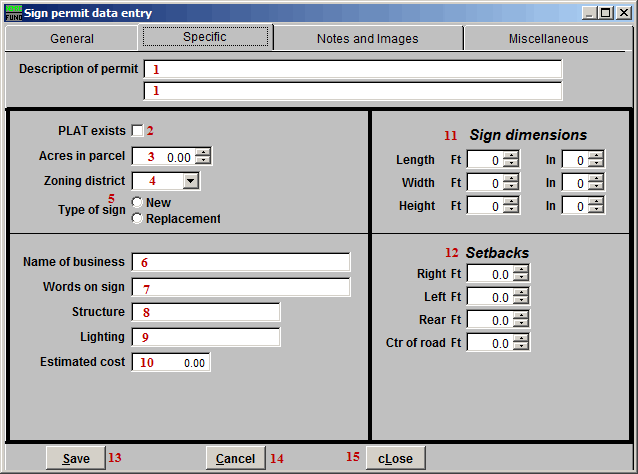Increase the Rear setback spinner value
Screen dimensions: 638x474
(520, 315)
